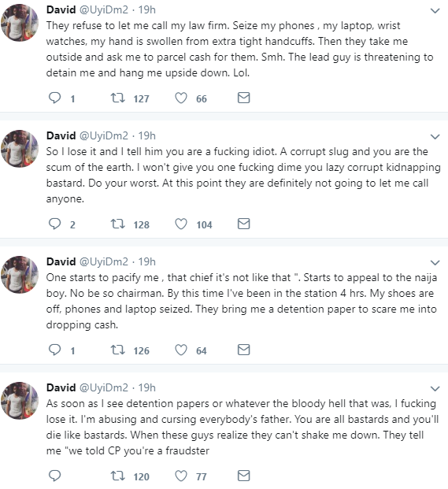
Task: Retweet the tweet with 120 retweets
Action: pyautogui.click(x=118, y=476)
